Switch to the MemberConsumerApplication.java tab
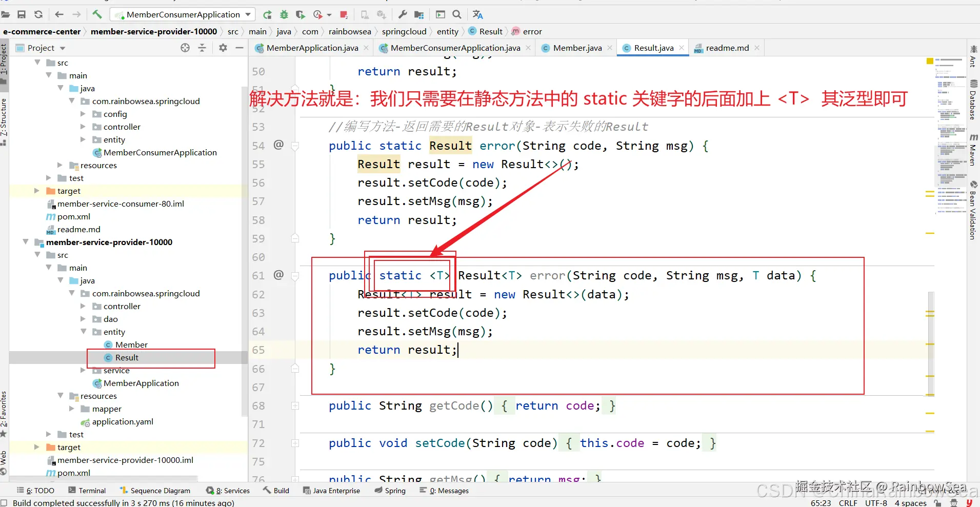The image size is (980, 507). 455,48
